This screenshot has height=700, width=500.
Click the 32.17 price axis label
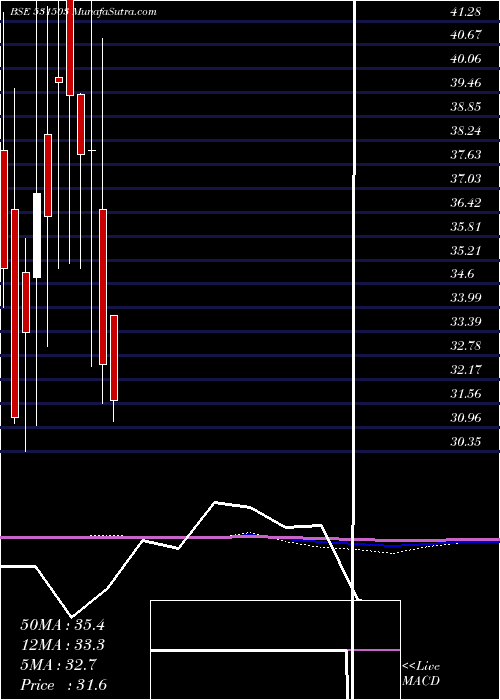click(465, 370)
